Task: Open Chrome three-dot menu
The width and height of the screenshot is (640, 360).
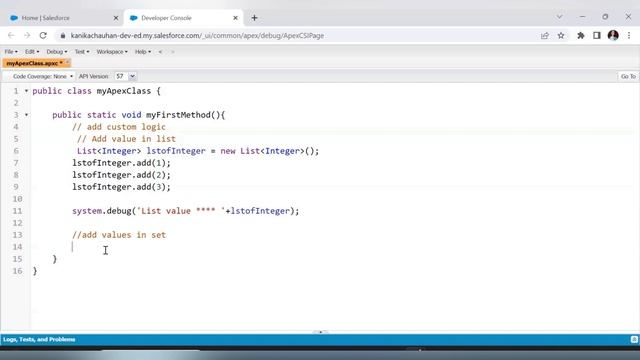Action: coord(629,36)
